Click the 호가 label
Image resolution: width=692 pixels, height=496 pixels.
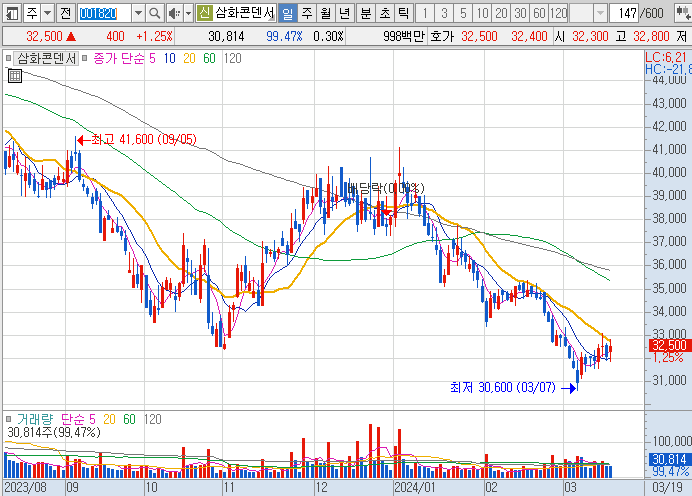(442, 36)
